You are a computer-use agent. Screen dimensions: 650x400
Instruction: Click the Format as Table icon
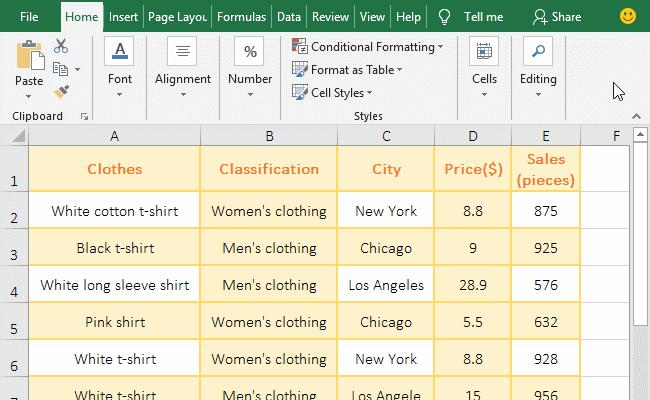(299, 69)
